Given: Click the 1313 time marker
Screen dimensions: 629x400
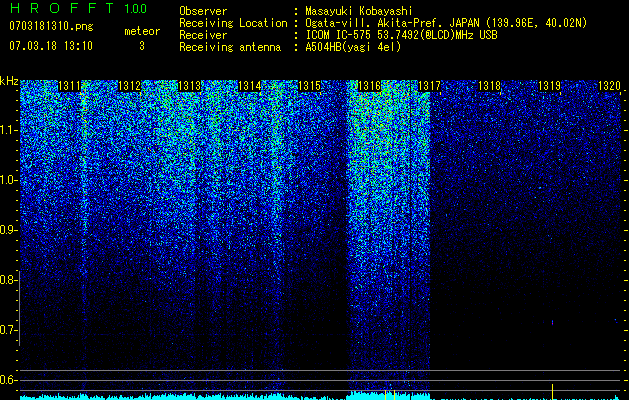Looking at the screenshot, I should [189, 86].
